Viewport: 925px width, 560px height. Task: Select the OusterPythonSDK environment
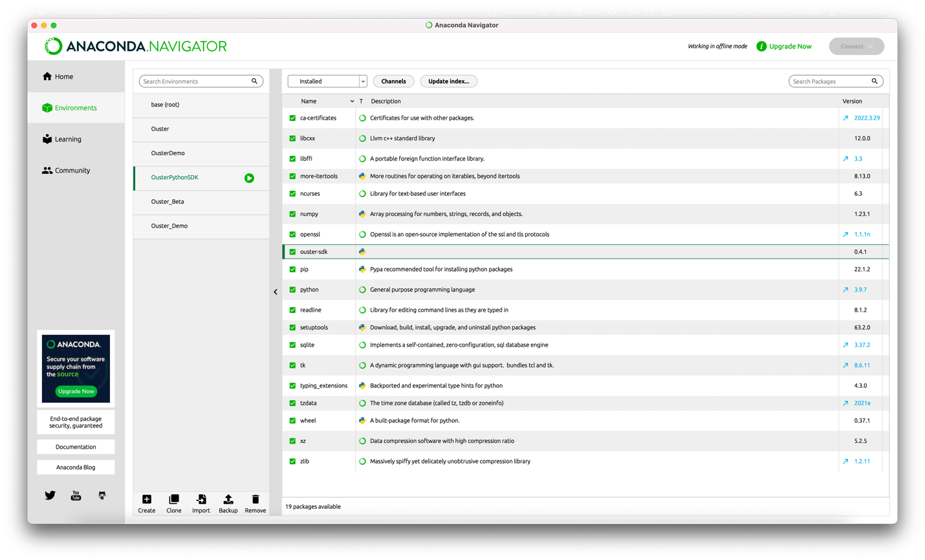[201, 177]
